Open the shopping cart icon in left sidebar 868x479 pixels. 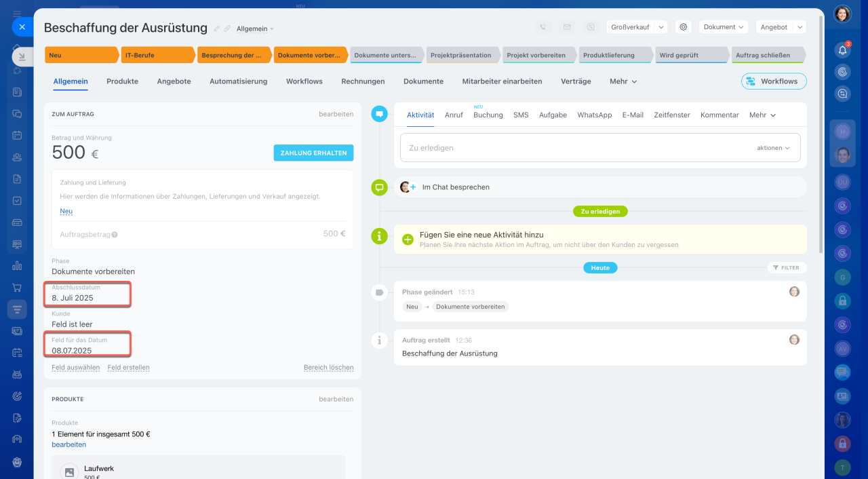(17, 288)
